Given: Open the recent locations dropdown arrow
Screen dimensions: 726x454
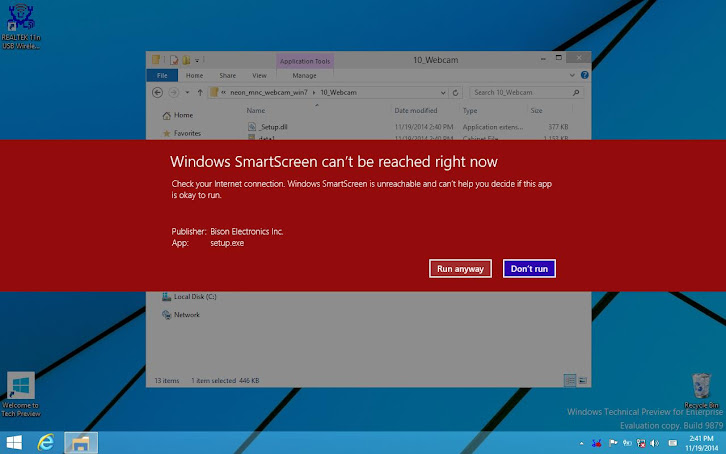Looking at the screenshot, I should (187, 93).
